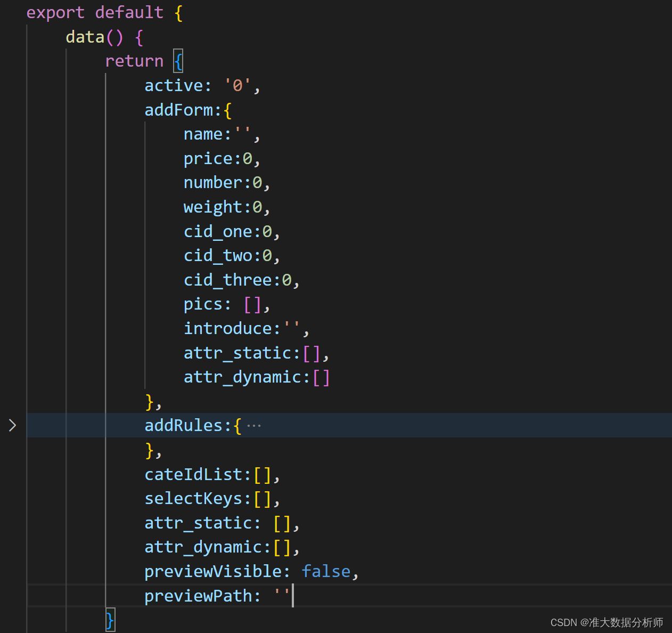This screenshot has width=672, height=633.
Task: Click the 'addRules:{' text
Action: [193, 425]
